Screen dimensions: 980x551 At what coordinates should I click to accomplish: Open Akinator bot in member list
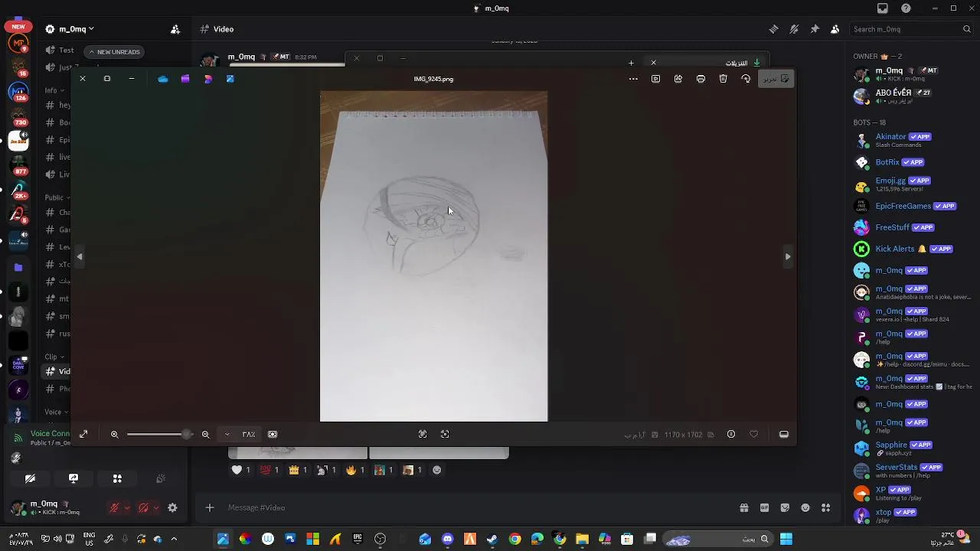[x=912, y=140]
